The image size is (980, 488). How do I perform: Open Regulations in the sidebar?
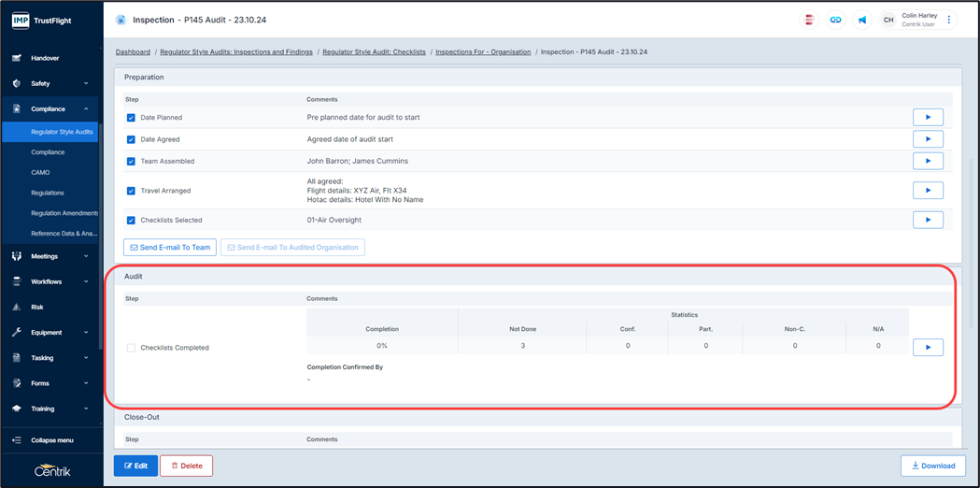tap(48, 193)
